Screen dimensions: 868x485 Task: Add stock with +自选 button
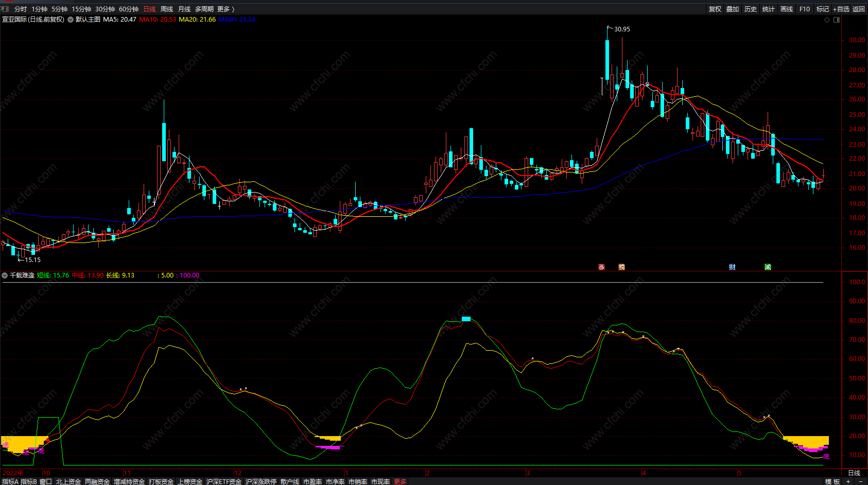click(x=841, y=9)
